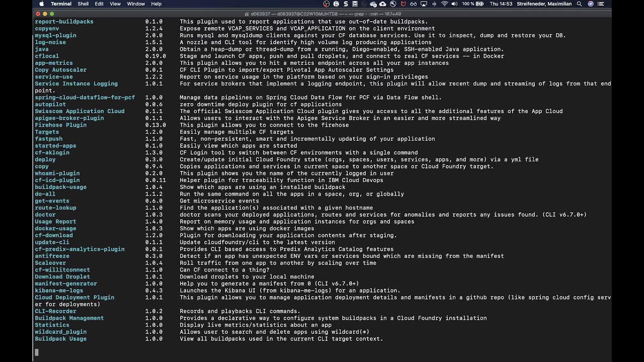Click the doctor plugin name
This screenshot has height=362, width=644.
(x=45, y=215)
